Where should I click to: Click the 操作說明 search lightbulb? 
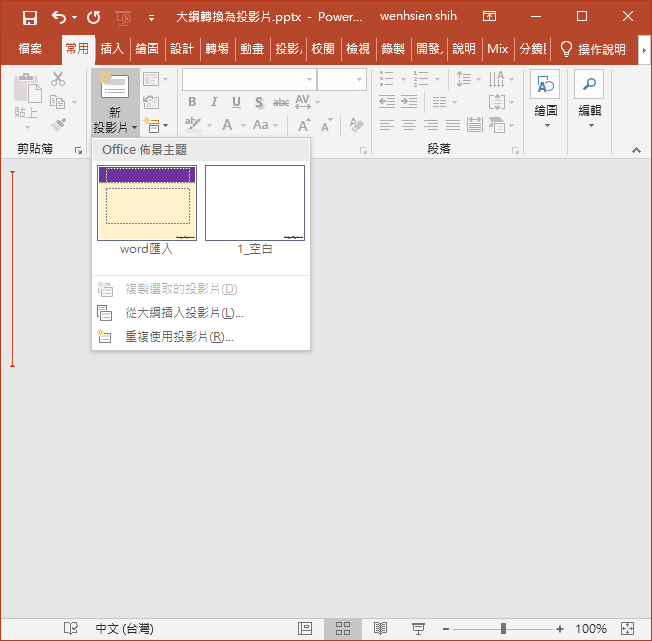click(x=566, y=49)
